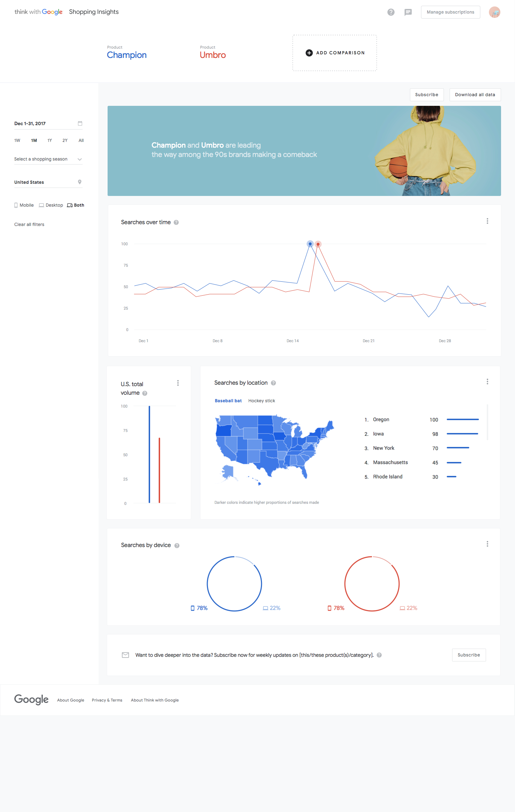The height and width of the screenshot is (812, 515).
Task: Open three-dot menu of Searches by device
Action: (x=487, y=544)
